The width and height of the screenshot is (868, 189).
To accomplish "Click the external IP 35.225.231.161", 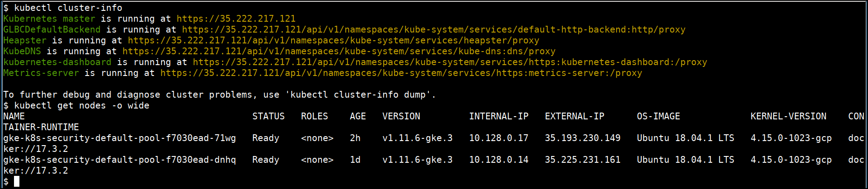I will 583,160.
